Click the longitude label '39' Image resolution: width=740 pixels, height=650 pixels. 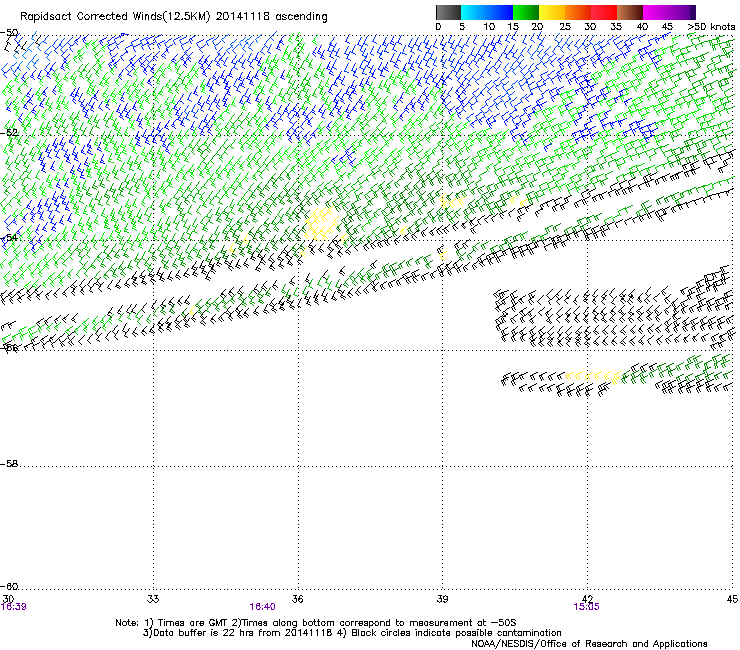[x=442, y=599]
